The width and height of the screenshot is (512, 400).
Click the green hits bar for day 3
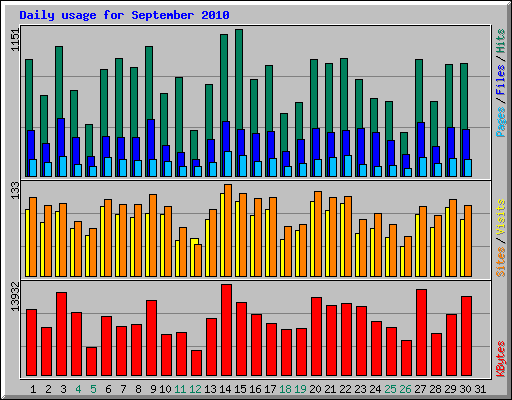click(x=59, y=82)
